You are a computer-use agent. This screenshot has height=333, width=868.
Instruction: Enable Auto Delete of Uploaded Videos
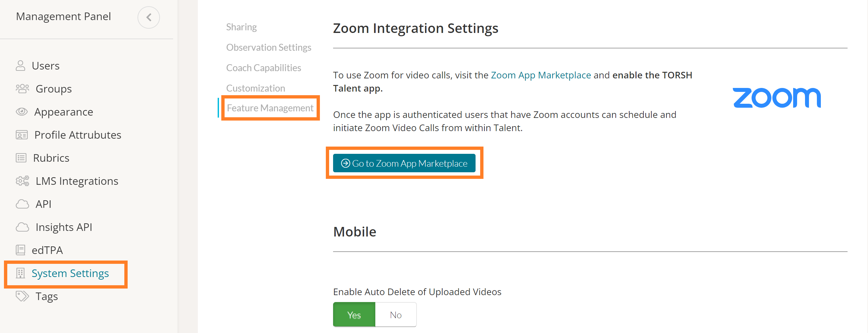coord(354,315)
